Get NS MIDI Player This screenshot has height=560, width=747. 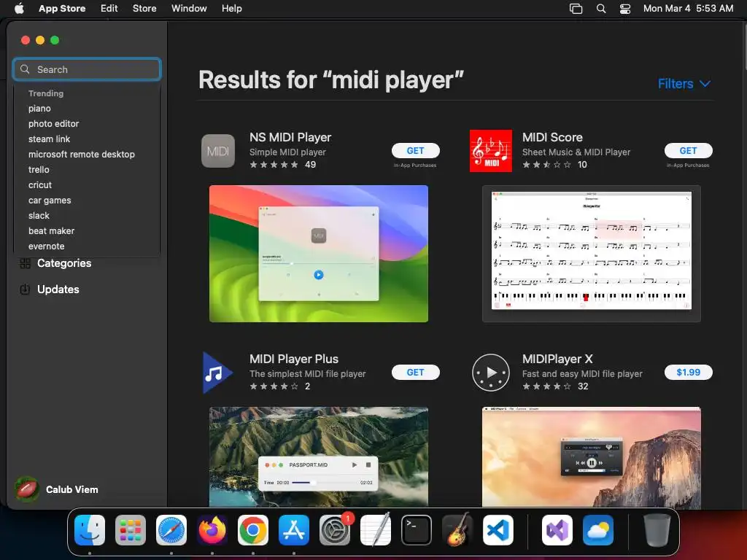pyautogui.click(x=415, y=150)
